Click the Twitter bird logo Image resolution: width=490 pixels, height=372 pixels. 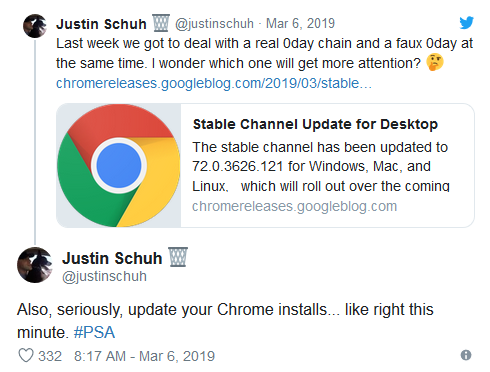(466, 22)
